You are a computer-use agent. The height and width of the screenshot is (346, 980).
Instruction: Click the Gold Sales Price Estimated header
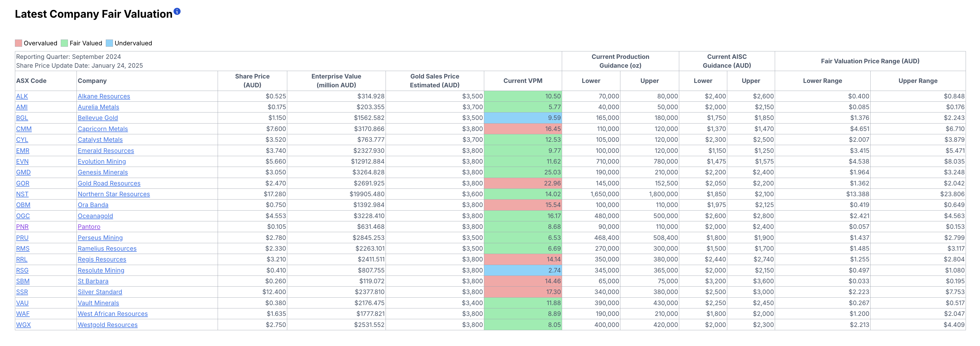[434, 81]
